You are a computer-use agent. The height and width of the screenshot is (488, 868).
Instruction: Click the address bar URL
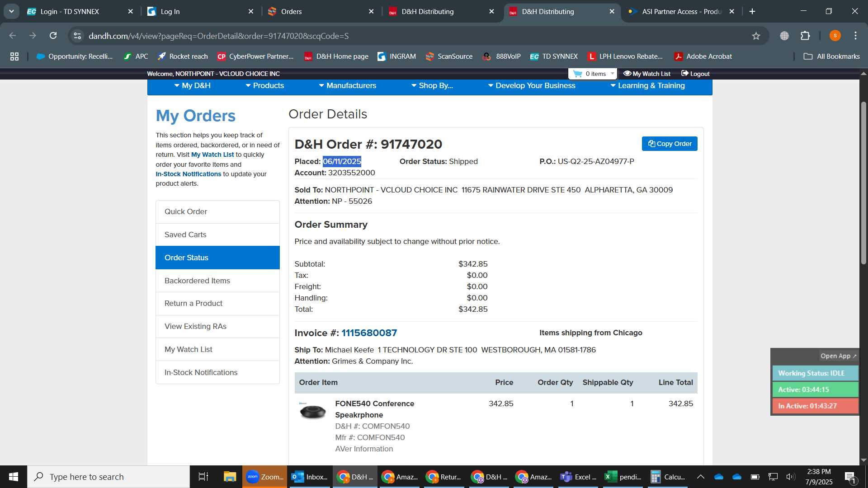pyautogui.click(x=219, y=36)
